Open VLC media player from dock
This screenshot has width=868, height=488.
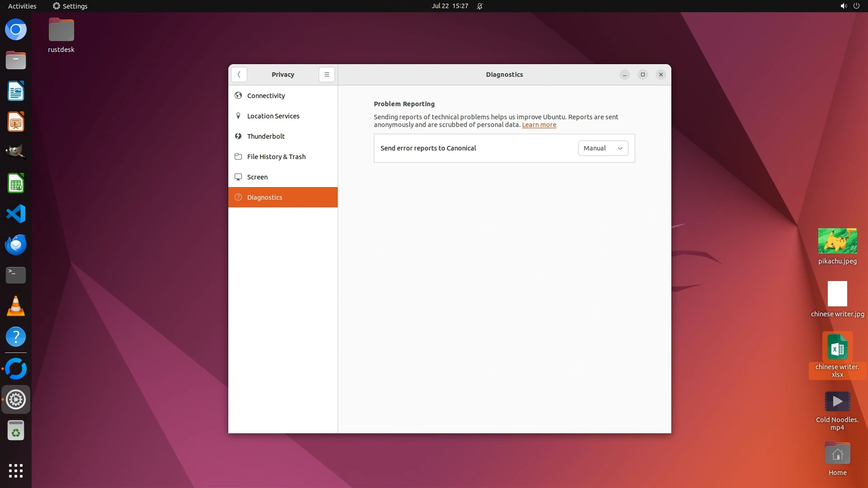pyautogui.click(x=16, y=306)
